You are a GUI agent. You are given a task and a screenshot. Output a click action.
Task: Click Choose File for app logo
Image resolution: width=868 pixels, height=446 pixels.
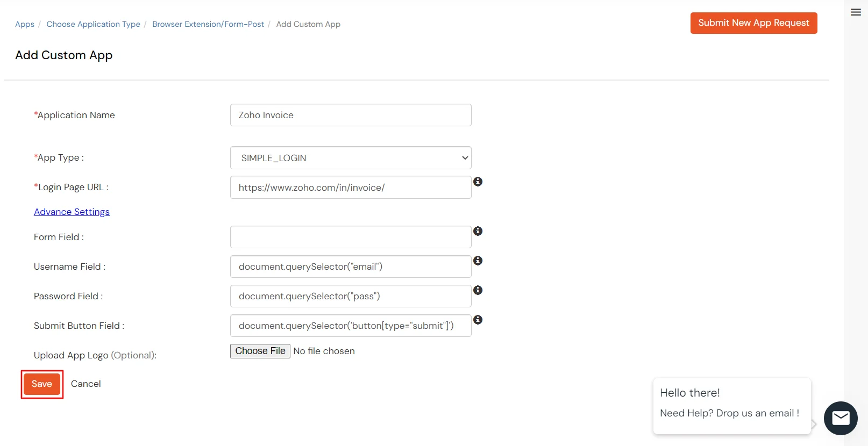click(260, 351)
